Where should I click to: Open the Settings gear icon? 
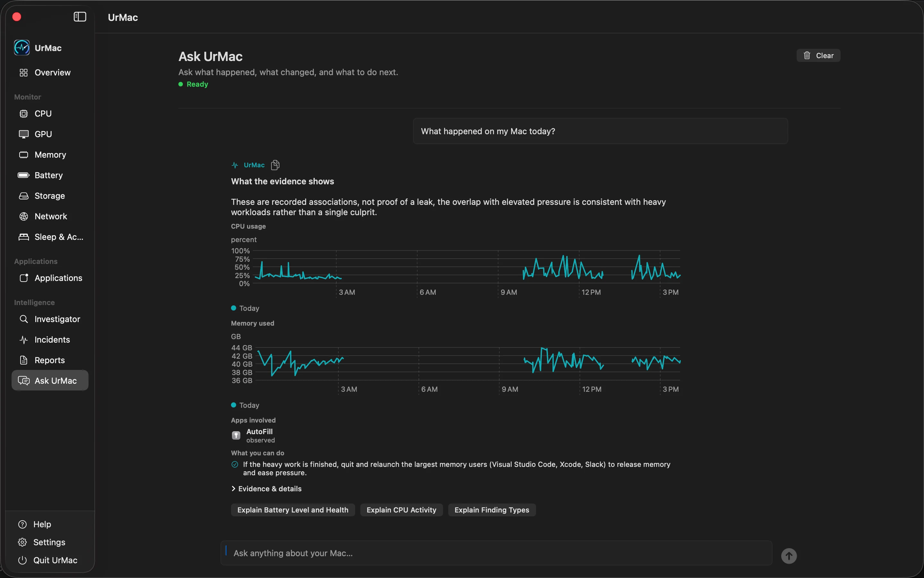tap(22, 542)
